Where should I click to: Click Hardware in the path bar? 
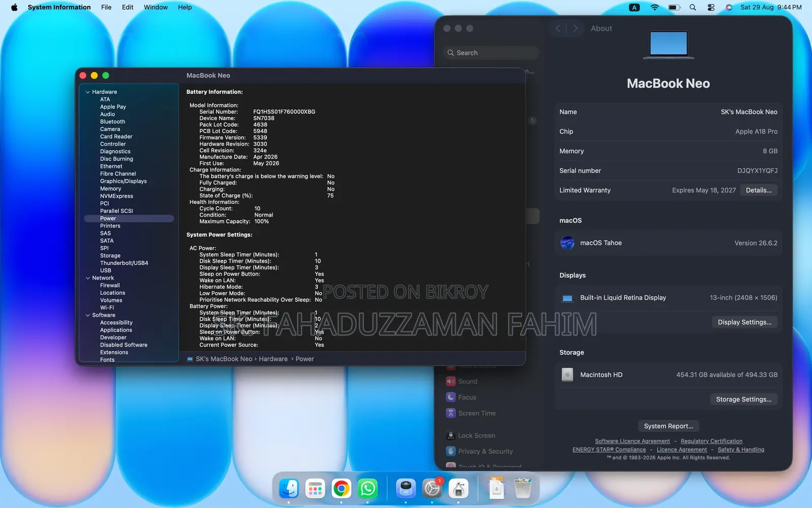tap(273, 359)
